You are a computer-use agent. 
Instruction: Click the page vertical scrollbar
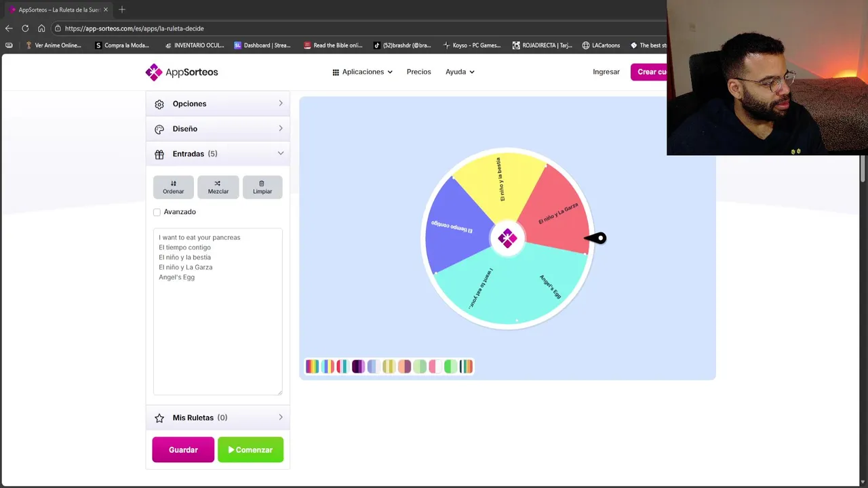[x=864, y=168]
